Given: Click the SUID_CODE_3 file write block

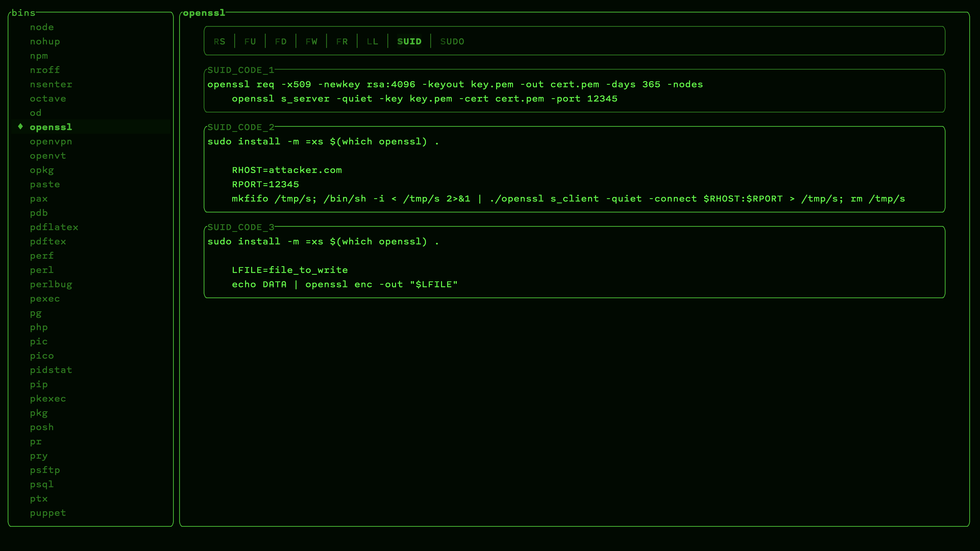Looking at the screenshot, I should coord(574,263).
